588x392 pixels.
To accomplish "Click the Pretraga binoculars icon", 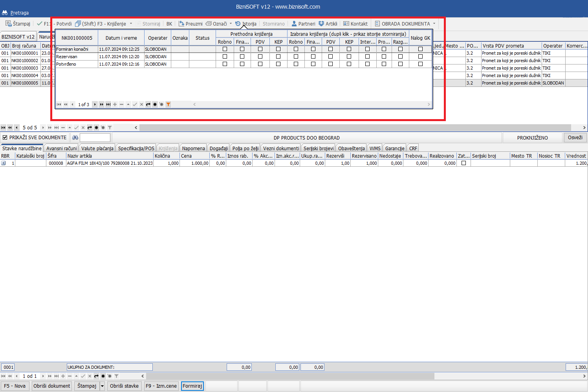I will click(x=5, y=13).
